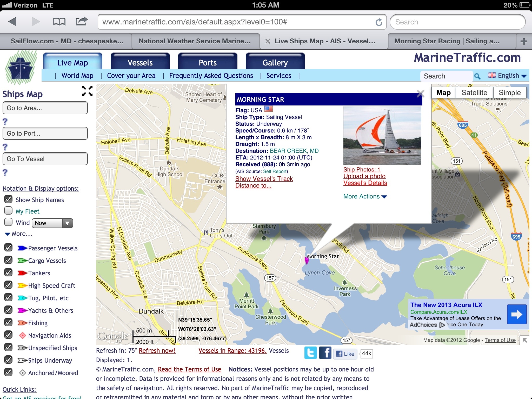Enable the Wind overlay checkbox

pos(8,222)
